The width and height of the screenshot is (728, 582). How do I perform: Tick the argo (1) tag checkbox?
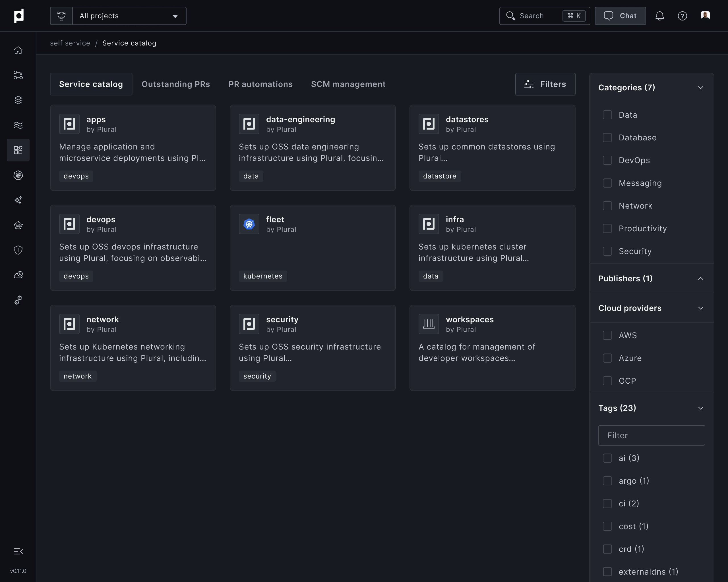[607, 481]
